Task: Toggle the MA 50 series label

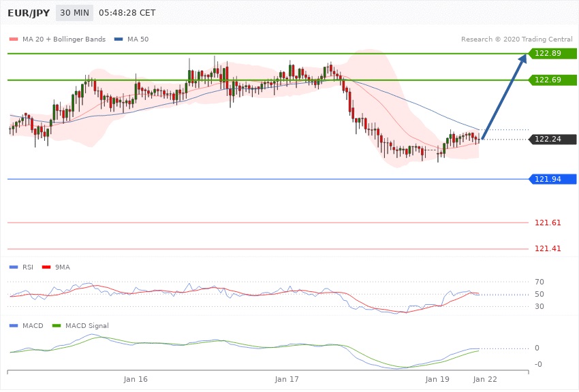Action: click(138, 39)
